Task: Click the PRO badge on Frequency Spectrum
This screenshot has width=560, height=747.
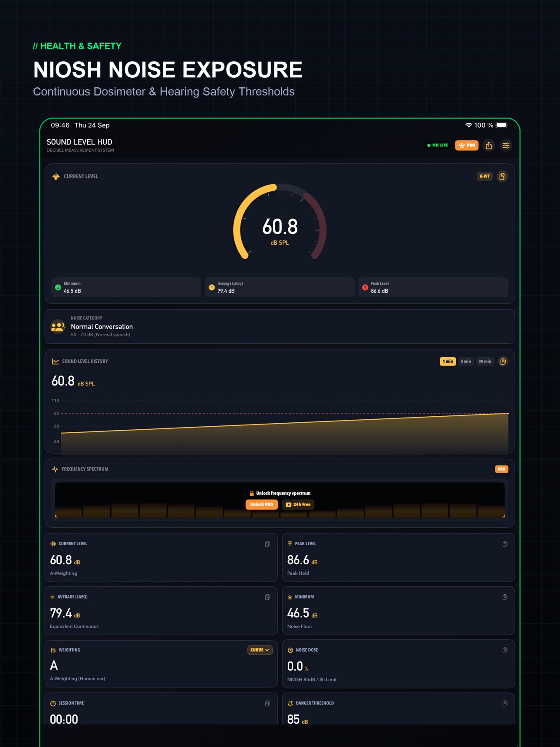Action: [501, 469]
